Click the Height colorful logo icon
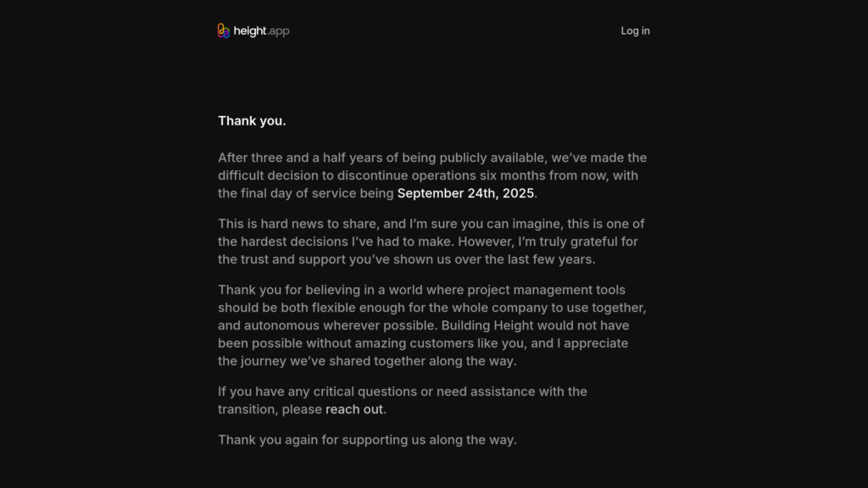 224,30
